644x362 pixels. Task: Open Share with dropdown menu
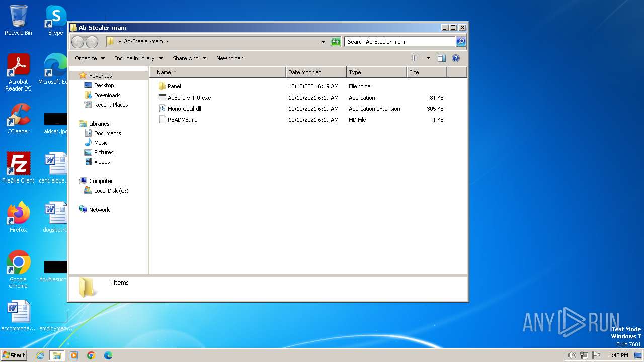pyautogui.click(x=189, y=58)
